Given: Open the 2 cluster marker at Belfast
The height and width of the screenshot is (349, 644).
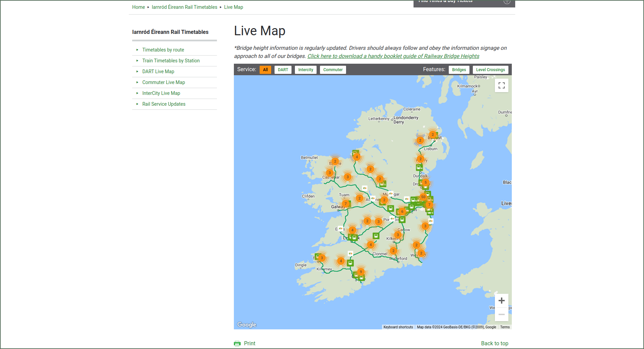Looking at the screenshot, I should (432, 135).
